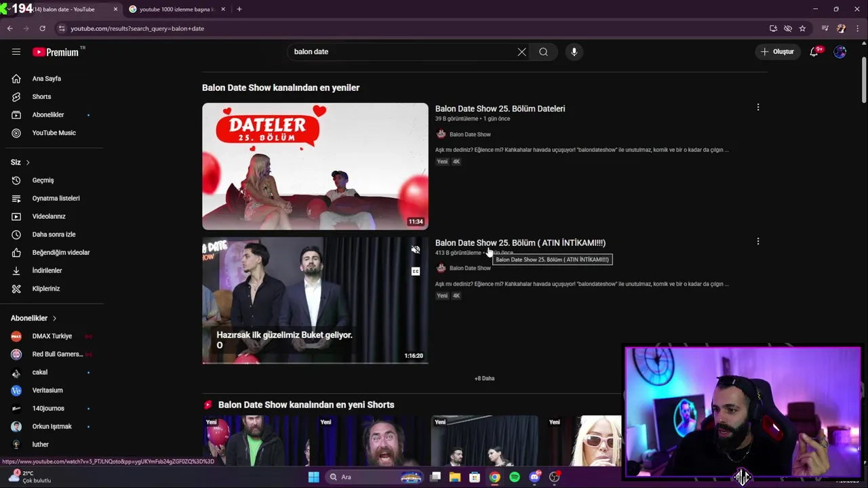Image resolution: width=868 pixels, height=488 pixels.
Task: Open notifications bell with 9+ badge
Action: (x=814, y=52)
